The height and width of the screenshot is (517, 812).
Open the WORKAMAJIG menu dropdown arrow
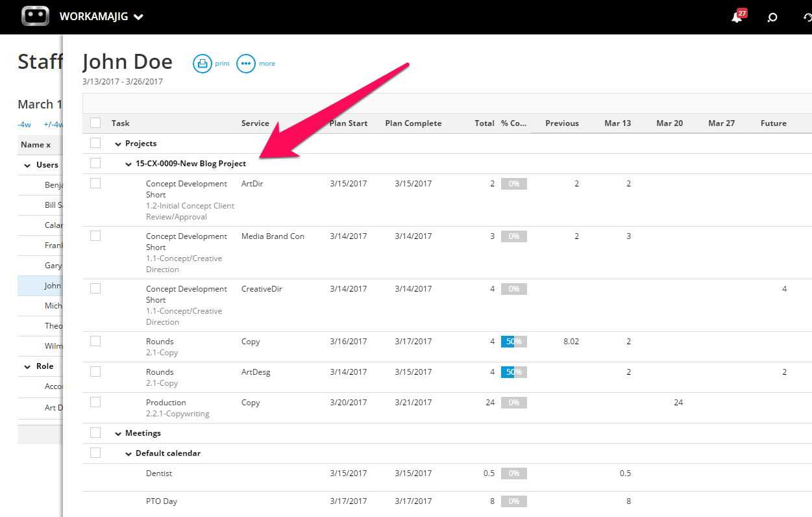[x=138, y=18]
